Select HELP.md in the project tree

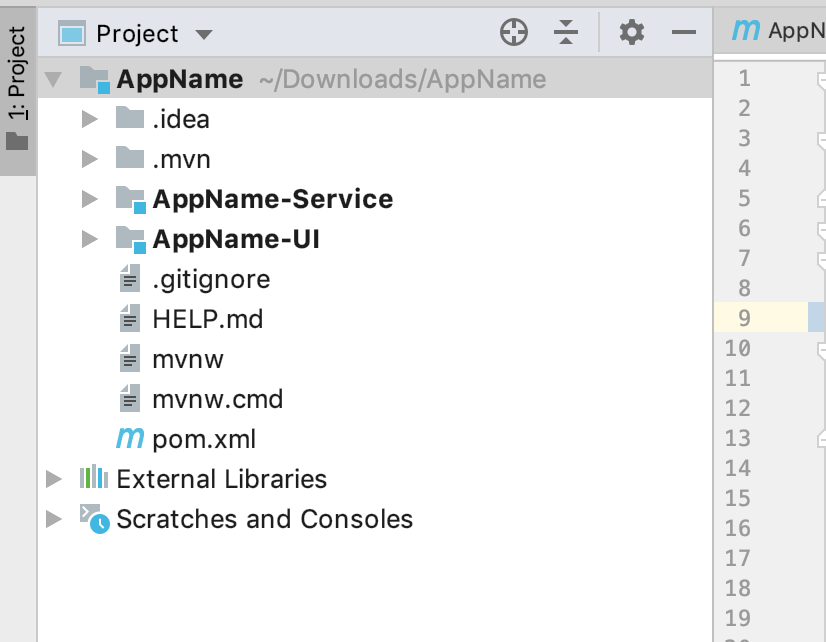click(208, 319)
